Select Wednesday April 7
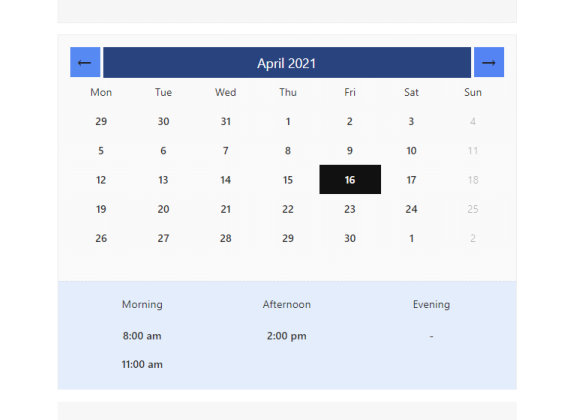Screen dimensions: 580x420 tap(226, 151)
